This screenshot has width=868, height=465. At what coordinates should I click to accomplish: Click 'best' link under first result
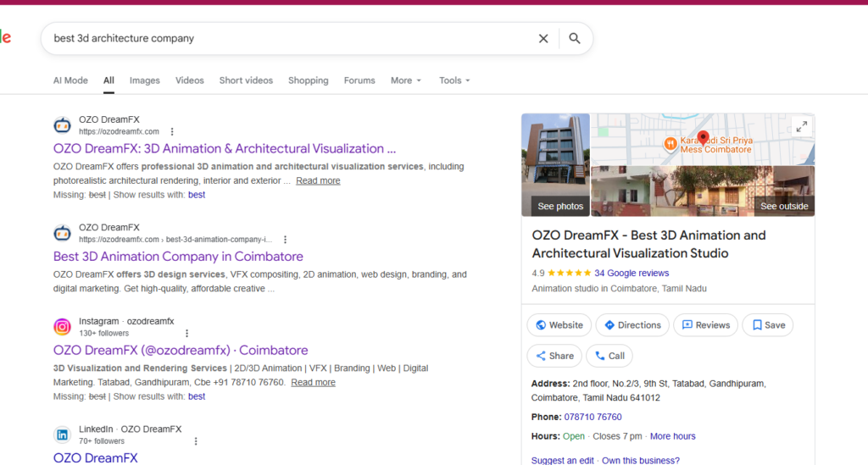click(x=197, y=195)
